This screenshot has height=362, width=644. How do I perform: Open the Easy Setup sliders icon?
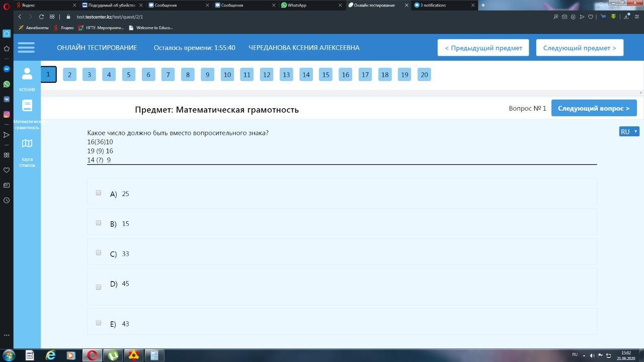pyautogui.click(x=636, y=17)
